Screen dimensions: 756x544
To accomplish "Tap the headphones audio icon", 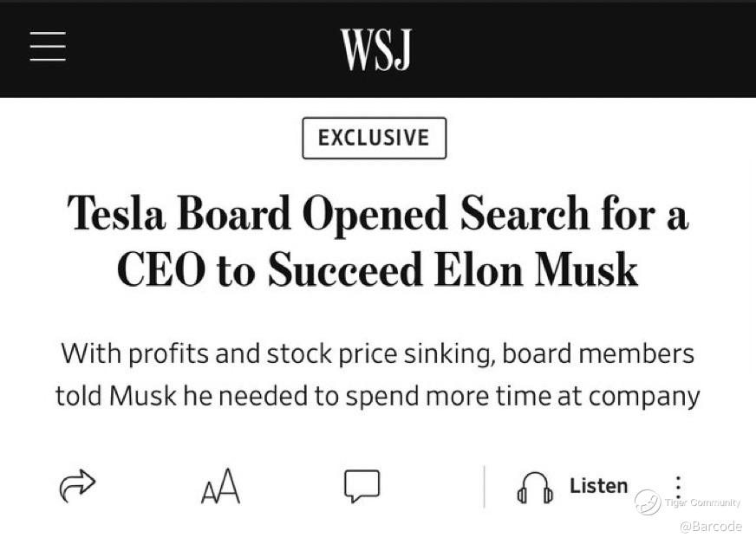I will (x=535, y=488).
